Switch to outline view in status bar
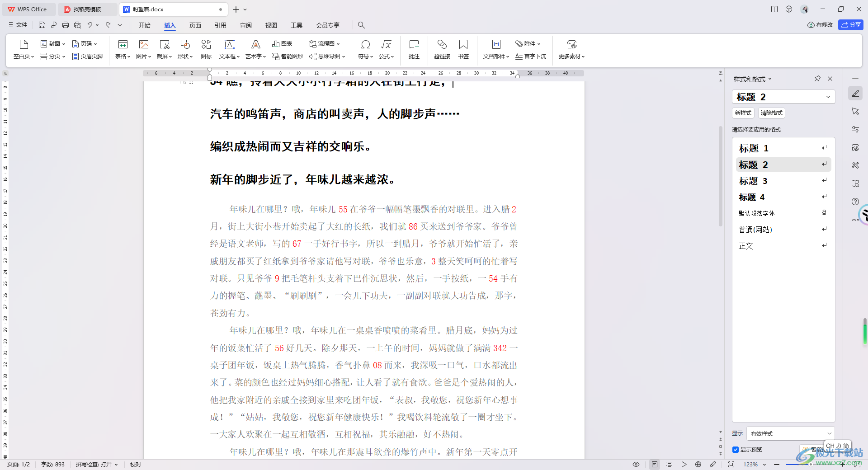This screenshot has width=868, height=470. 669,465
